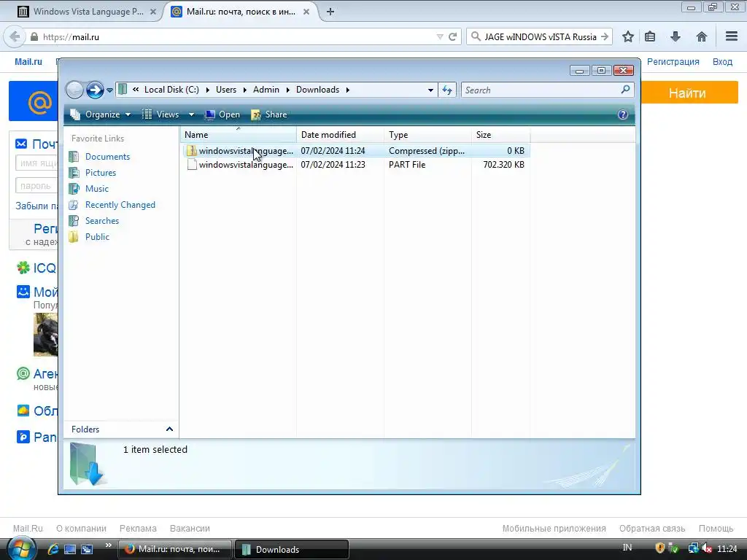Click Show Desktop quick launch icon
This screenshot has width=747, height=560.
point(70,549)
